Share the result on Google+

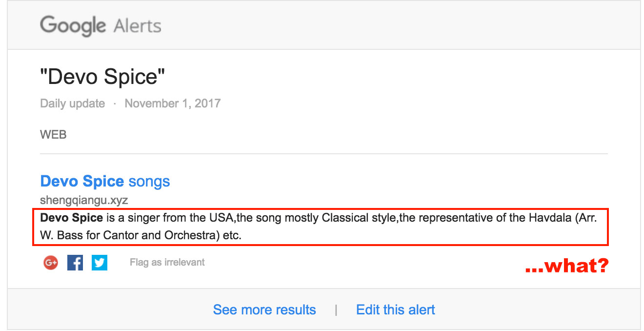point(50,263)
